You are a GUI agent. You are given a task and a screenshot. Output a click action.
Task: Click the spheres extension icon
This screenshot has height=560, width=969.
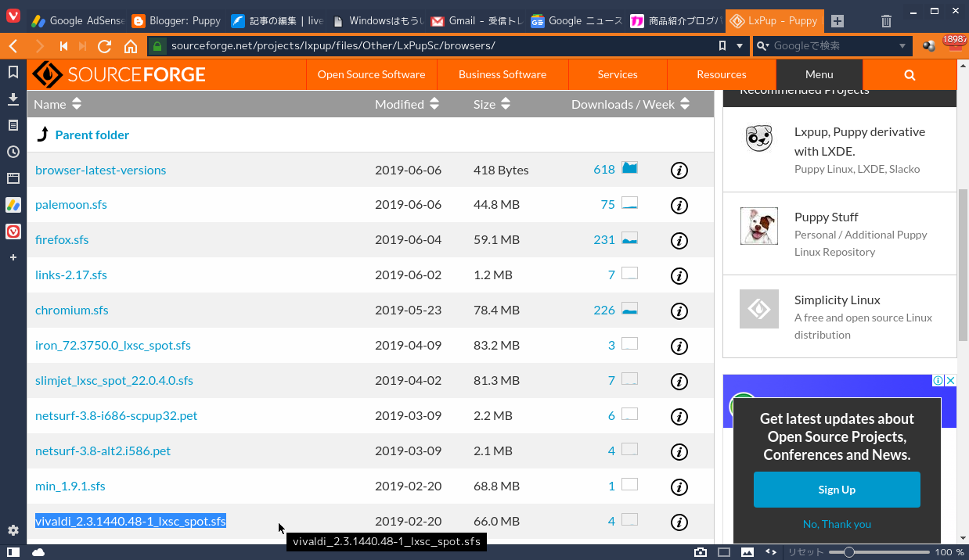coord(929,46)
